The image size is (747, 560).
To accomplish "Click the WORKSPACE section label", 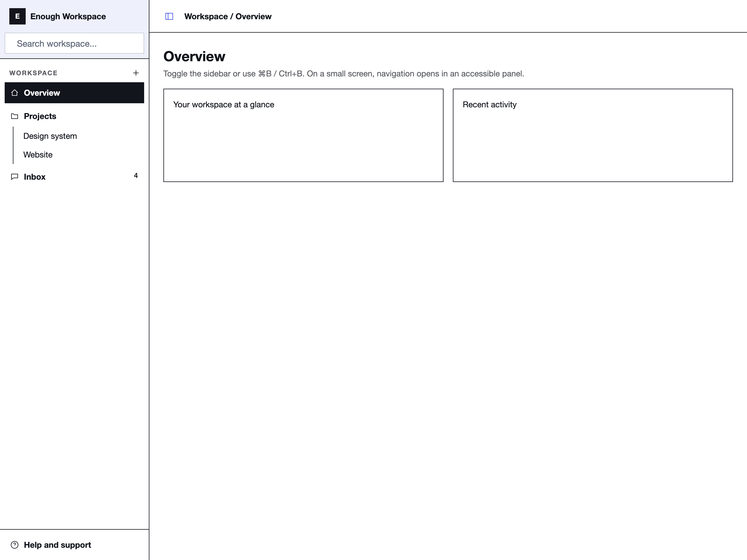I will tap(33, 73).
